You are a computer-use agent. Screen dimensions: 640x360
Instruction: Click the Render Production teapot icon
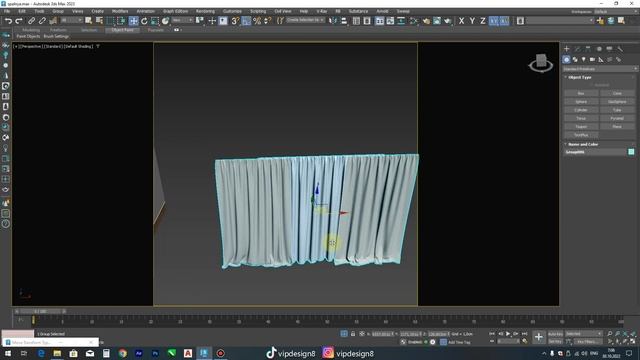448,21
